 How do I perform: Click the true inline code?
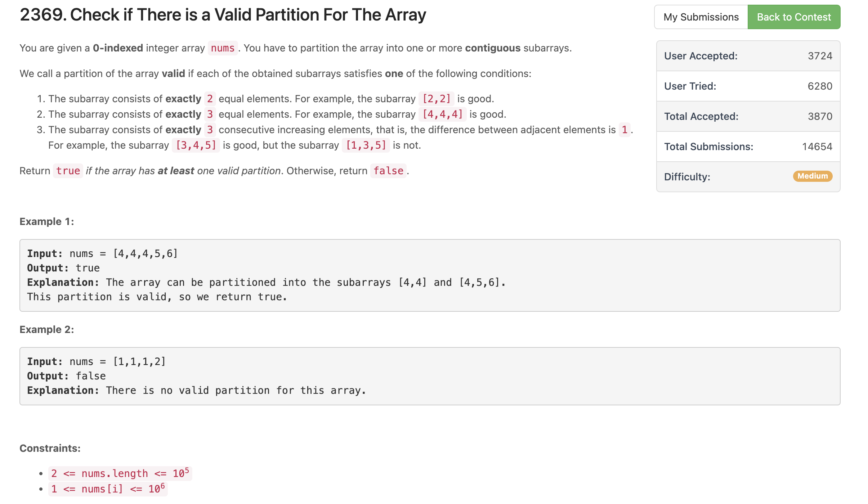pos(68,171)
